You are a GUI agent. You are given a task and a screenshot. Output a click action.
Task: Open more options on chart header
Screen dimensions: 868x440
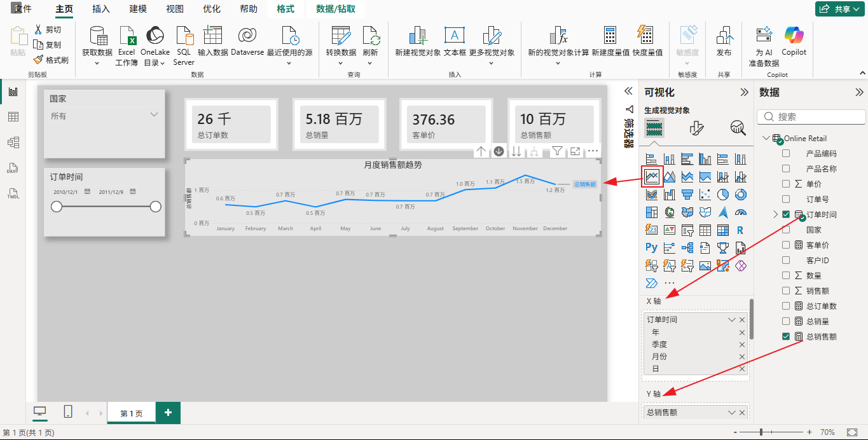tap(593, 151)
